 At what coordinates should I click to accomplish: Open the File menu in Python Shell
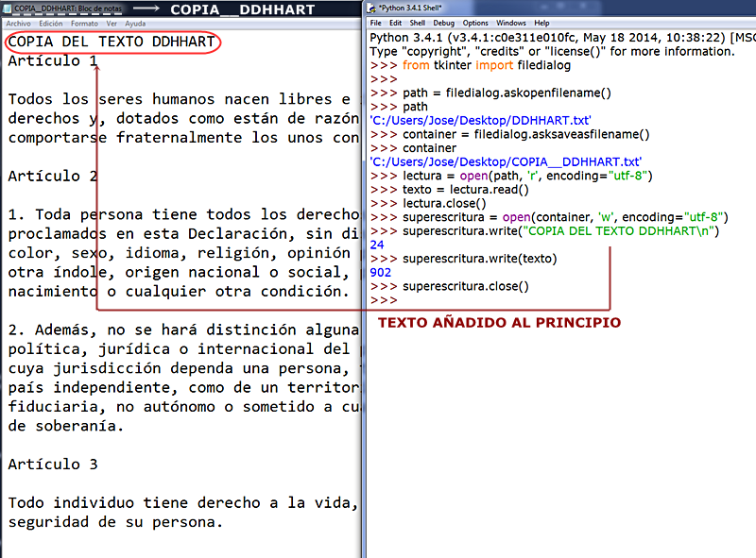[x=375, y=22]
